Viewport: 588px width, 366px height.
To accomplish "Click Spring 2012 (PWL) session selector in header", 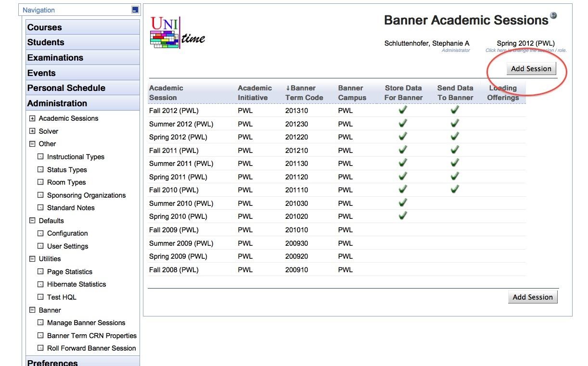I will click(525, 43).
